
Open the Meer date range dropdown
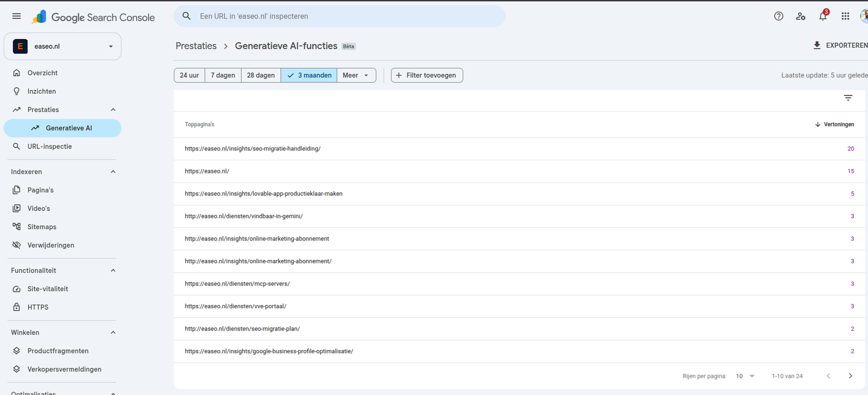pyautogui.click(x=356, y=75)
